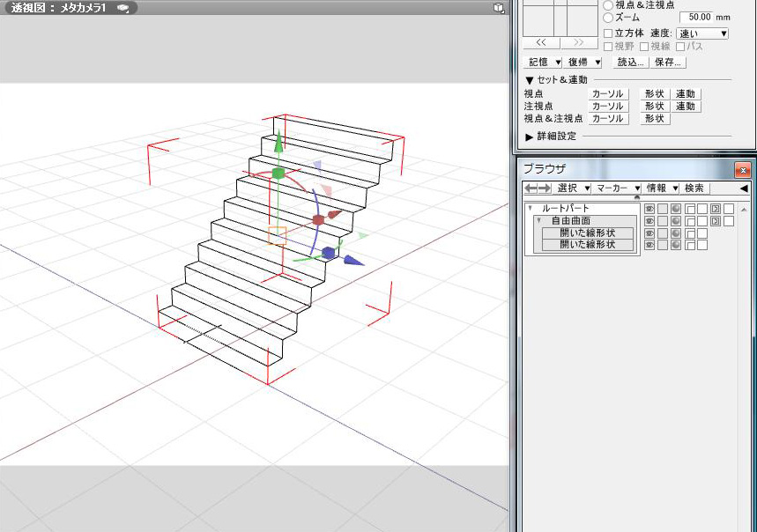Click the render sphere of lower 開いた線形状
Viewport: 757px width, 532px height.
pos(676,245)
